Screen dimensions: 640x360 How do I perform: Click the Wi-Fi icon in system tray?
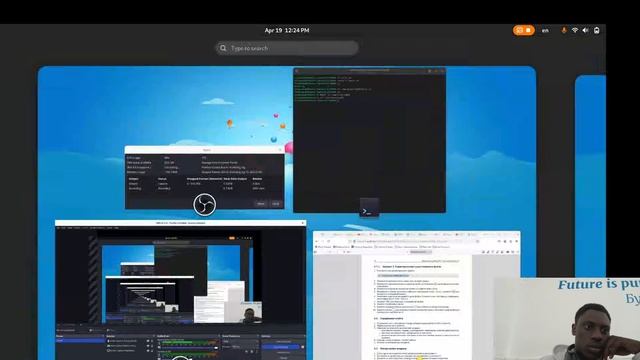click(575, 30)
